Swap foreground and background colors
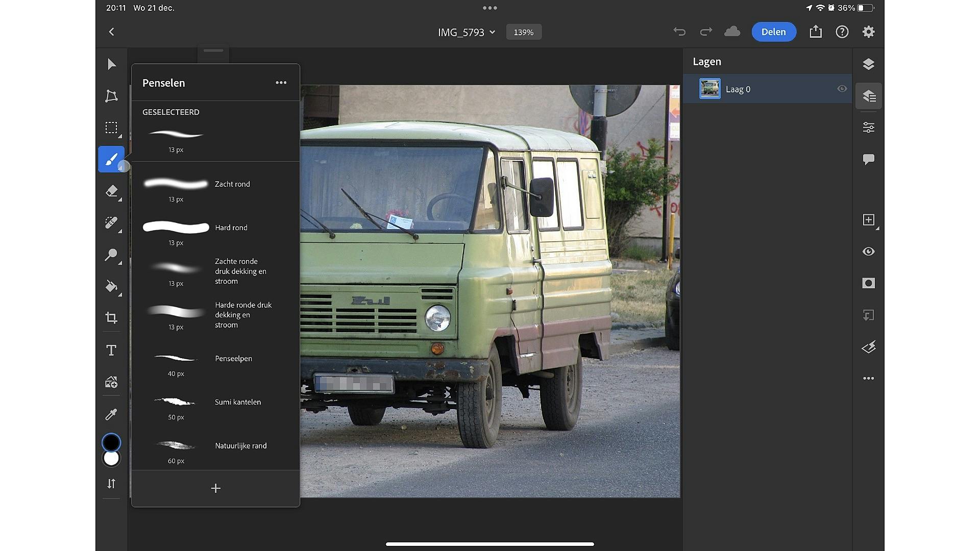The width and height of the screenshot is (980, 551). (111, 484)
